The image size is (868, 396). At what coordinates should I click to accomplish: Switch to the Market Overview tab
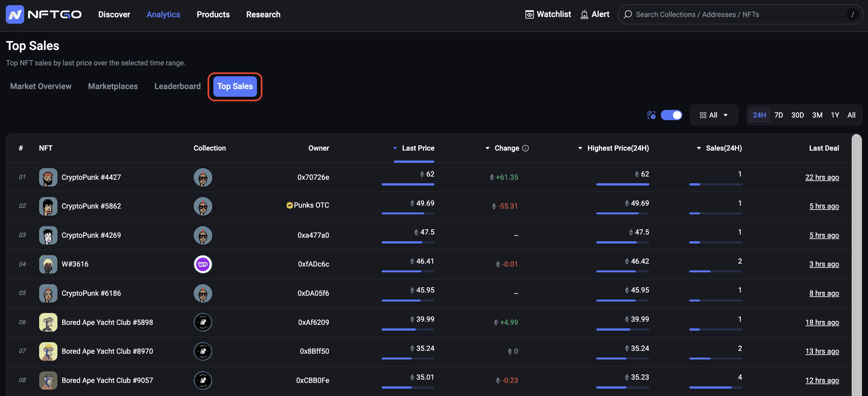pyautogui.click(x=41, y=87)
